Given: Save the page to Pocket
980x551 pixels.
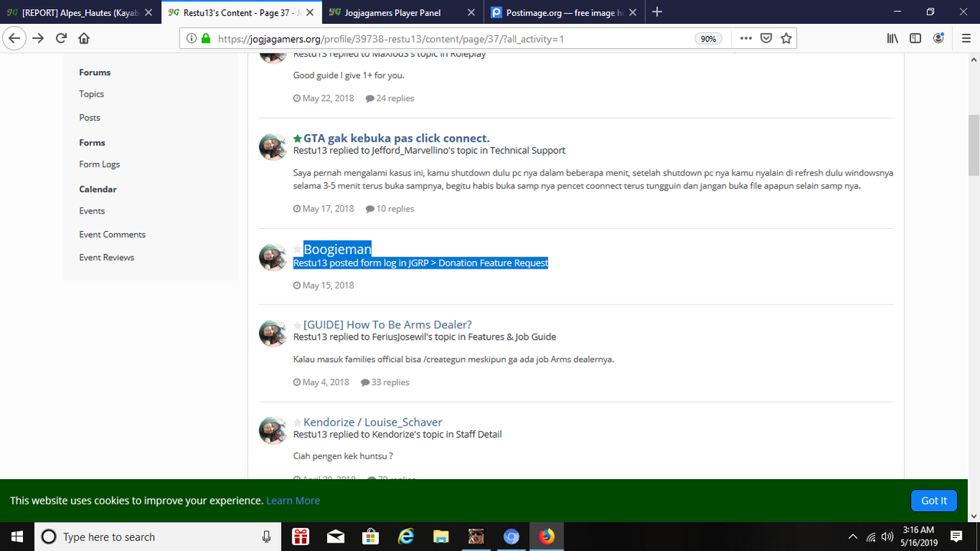Looking at the screenshot, I should pyautogui.click(x=766, y=38).
